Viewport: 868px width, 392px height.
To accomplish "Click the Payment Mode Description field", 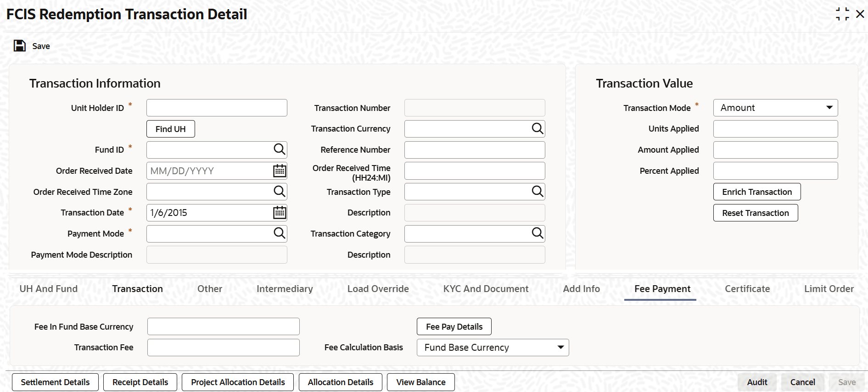I will click(x=217, y=255).
